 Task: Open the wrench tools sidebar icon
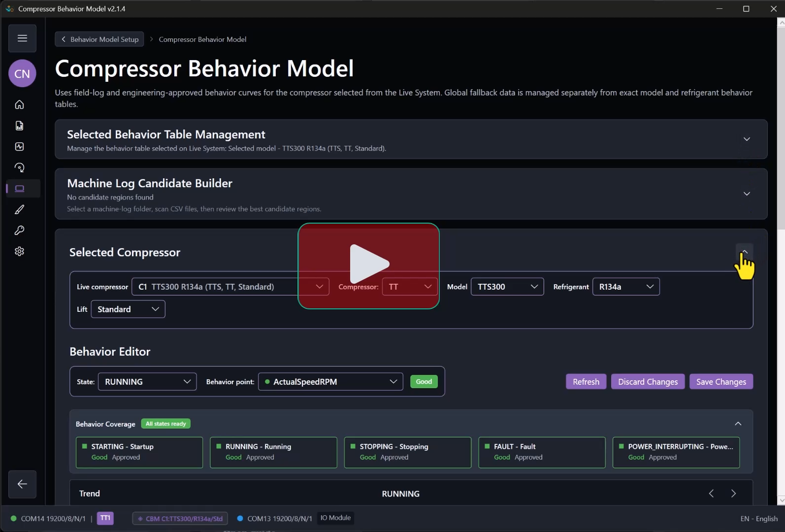[x=20, y=231]
